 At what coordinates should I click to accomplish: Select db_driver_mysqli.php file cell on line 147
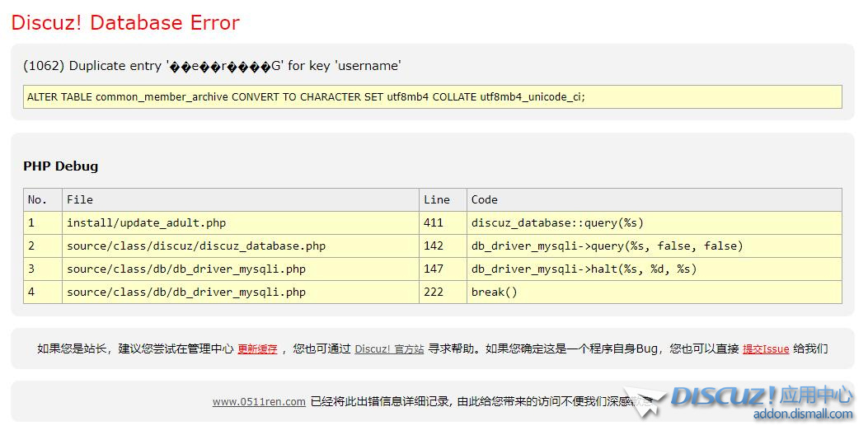[241, 269]
